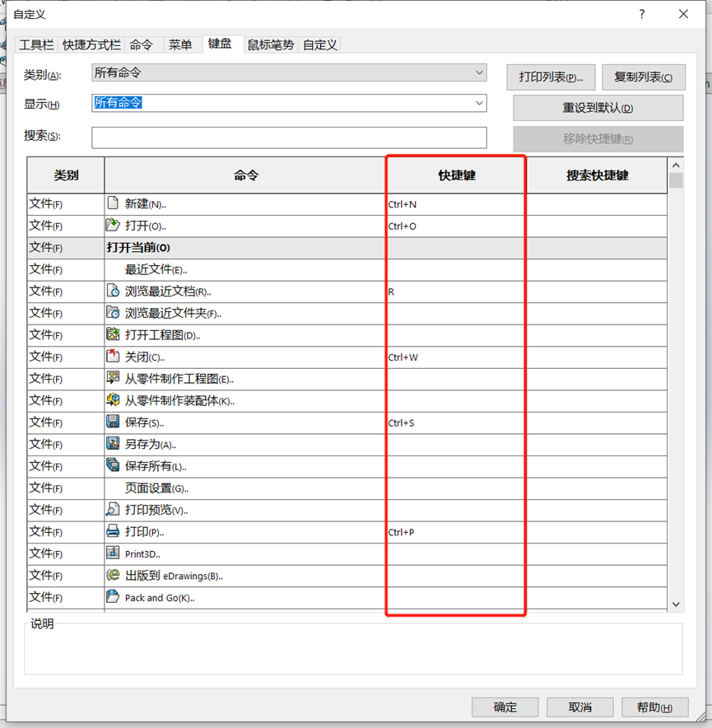Switch to the 鼠标笔势 tab
The image size is (712, 728).
click(271, 45)
